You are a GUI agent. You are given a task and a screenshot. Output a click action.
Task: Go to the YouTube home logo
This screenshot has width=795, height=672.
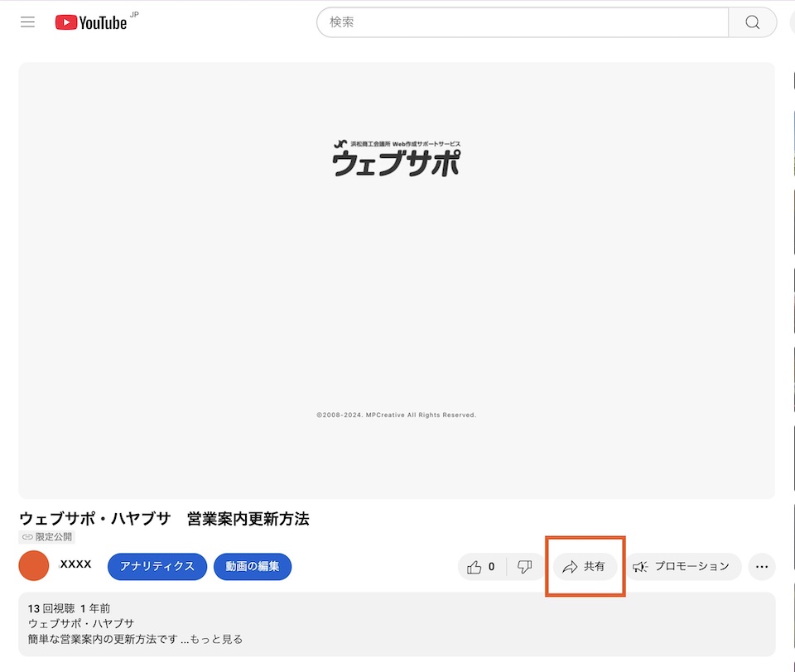[x=91, y=22]
